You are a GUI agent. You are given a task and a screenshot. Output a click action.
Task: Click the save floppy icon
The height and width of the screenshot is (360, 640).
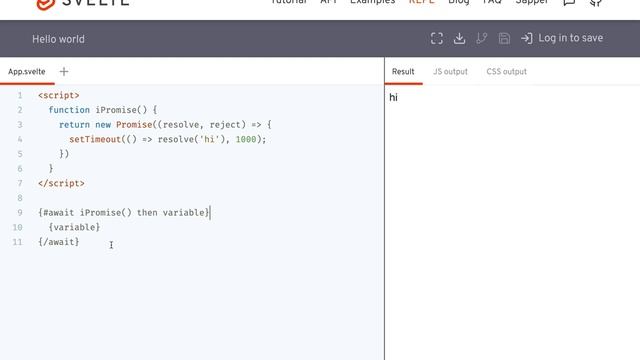tap(504, 38)
